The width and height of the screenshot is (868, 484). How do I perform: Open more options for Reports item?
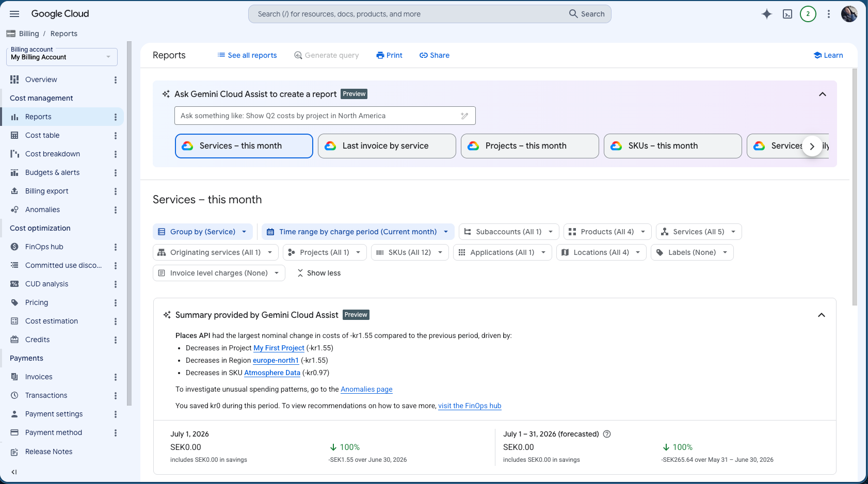click(116, 117)
